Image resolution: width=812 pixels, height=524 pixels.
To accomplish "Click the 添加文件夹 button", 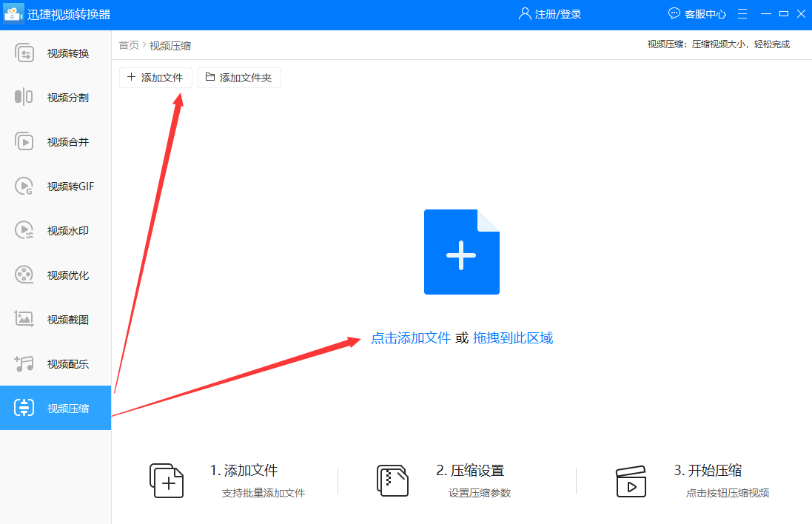I will tap(239, 78).
